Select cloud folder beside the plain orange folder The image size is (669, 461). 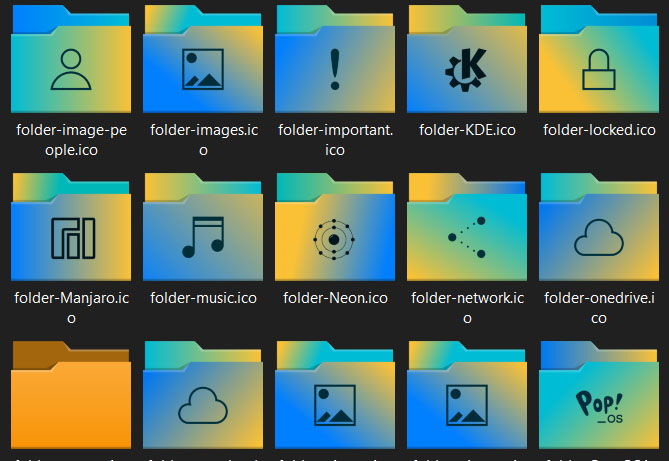coord(202,400)
